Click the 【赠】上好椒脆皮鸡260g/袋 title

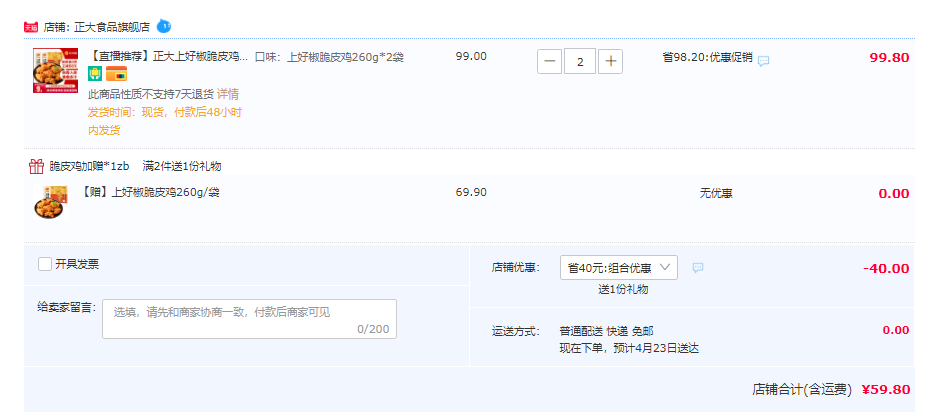151,193
